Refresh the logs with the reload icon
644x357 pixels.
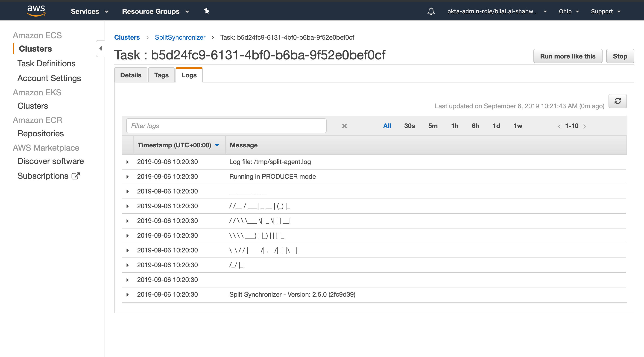(x=617, y=101)
